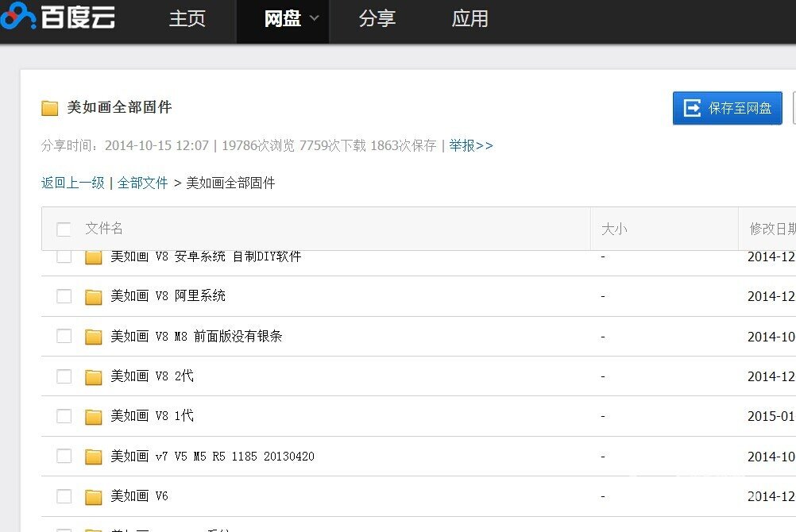
Task: Tick the checkbox for 美如画 V6
Action: (x=64, y=496)
